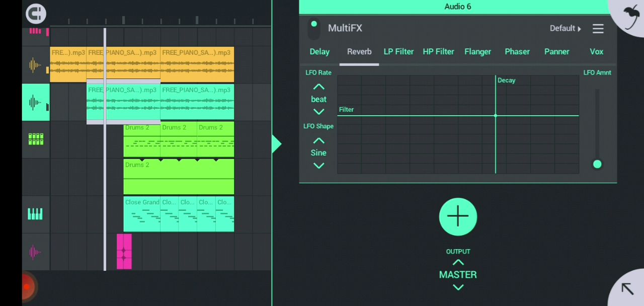Screen dimensions: 644x306
Task: Open the MultiFX hamburger menu
Action: (598, 29)
